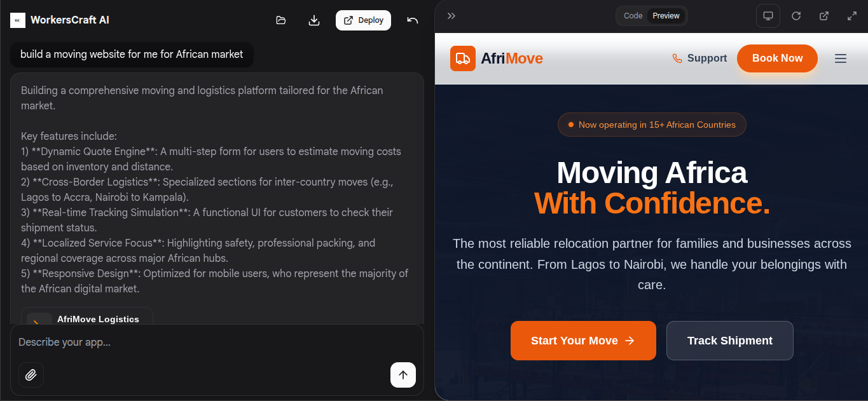
Task: Click the Start Your Move button
Action: [x=583, y=341]
